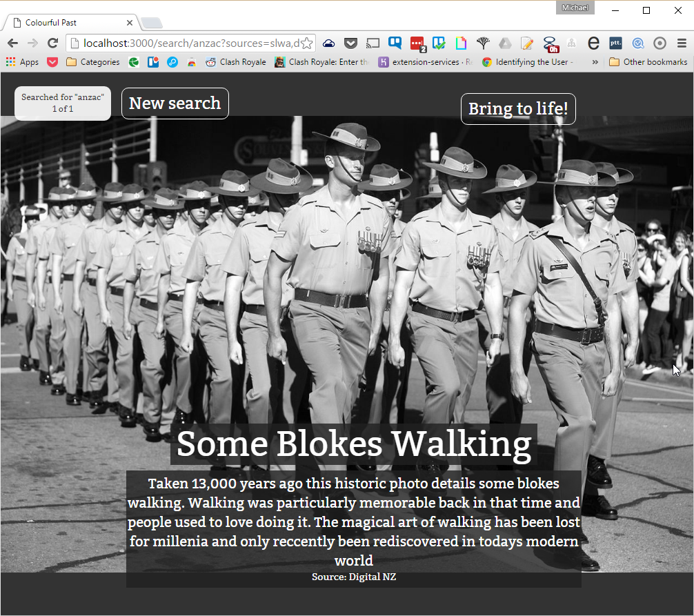Viewport: 694px width, 616px height.
Task: Click the ptt. extension icon
Action: (615, 43)
